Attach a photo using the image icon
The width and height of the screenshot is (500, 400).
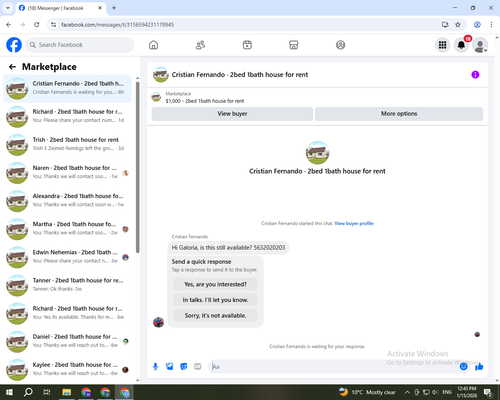coord(170,367)
